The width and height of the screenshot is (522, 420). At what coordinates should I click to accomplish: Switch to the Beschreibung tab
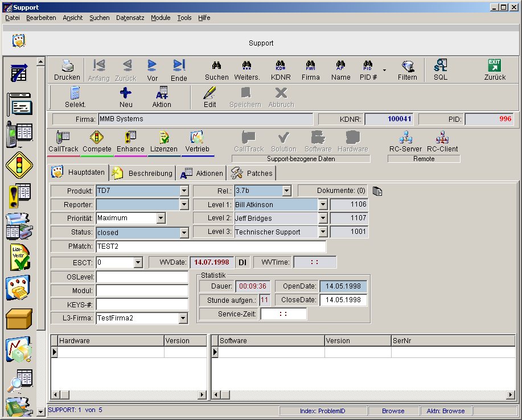click(x=143, y=173)
